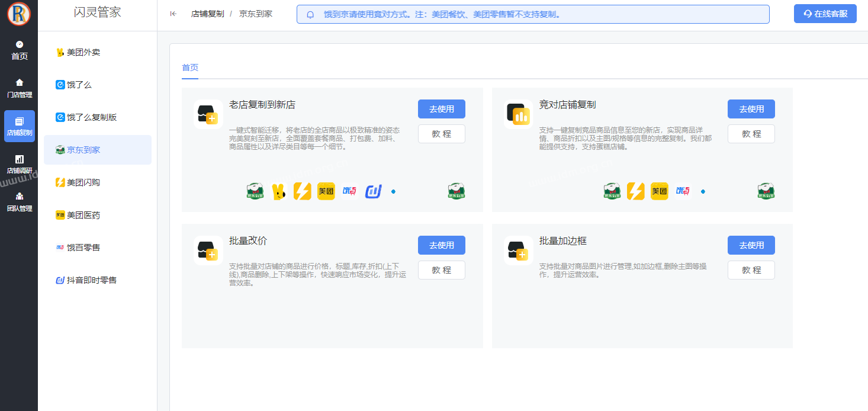The width and height of the screenshot is (868, 411).
Task: Click the description starting 支持一键复制竞品商品信息
Action: click(x=625, y=139)
